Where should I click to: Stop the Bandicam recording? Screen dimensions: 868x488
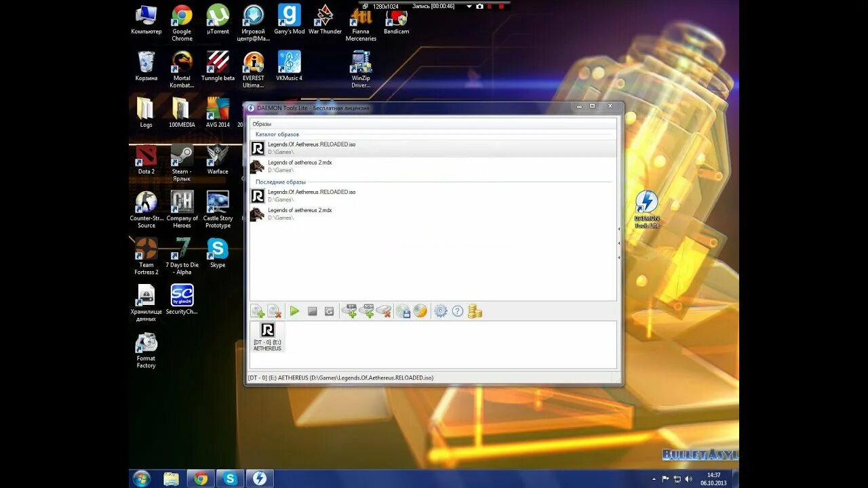click(501, 6)
